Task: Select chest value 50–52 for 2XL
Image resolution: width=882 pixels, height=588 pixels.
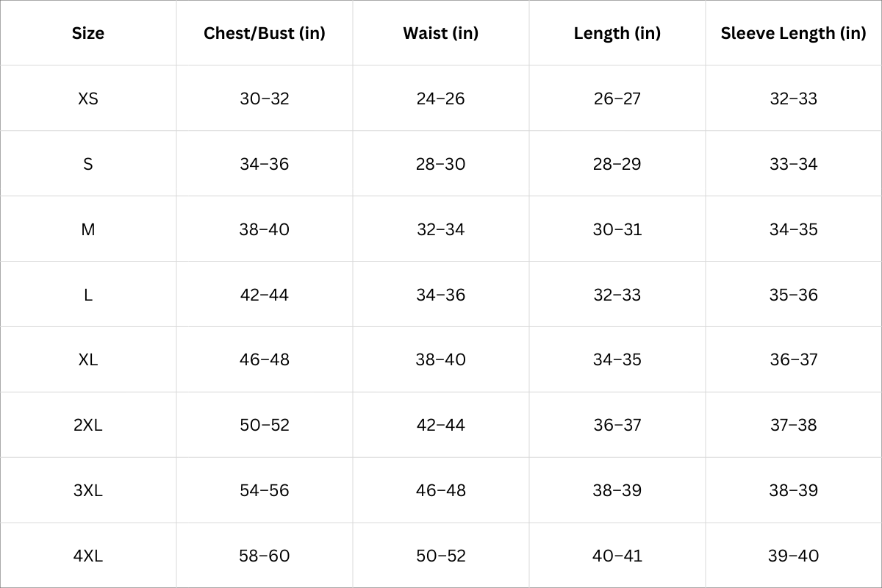Action: pos(265,425)
